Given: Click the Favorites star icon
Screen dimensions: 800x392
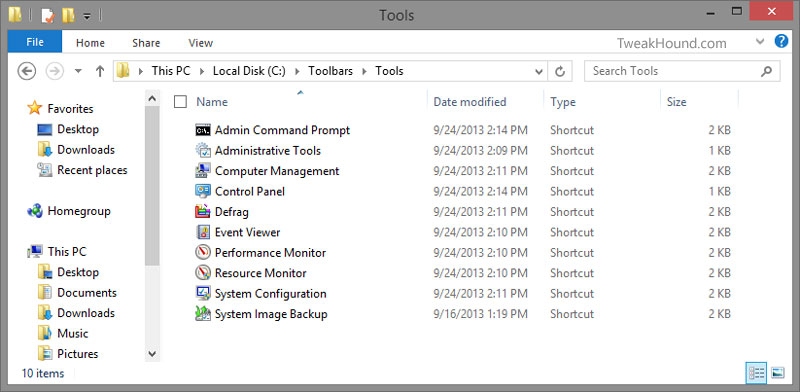Looking at the screenshot, I should click(34, 108).
